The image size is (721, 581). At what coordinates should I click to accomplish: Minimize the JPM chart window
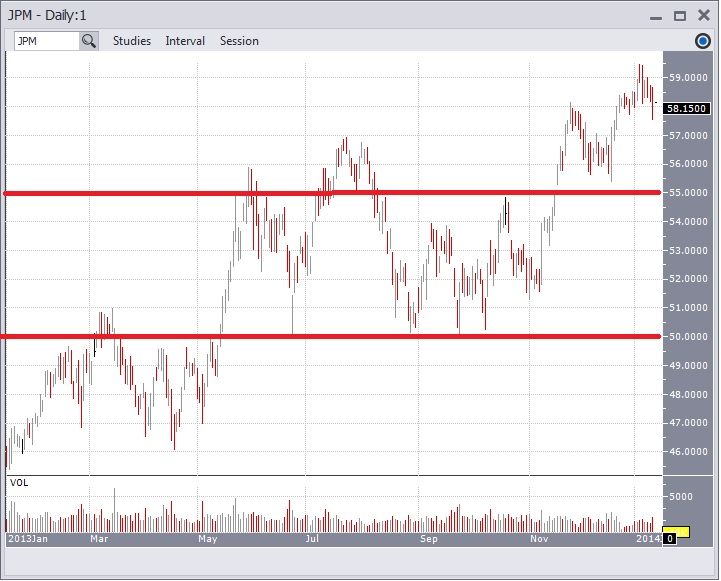[x=656, y=16]
